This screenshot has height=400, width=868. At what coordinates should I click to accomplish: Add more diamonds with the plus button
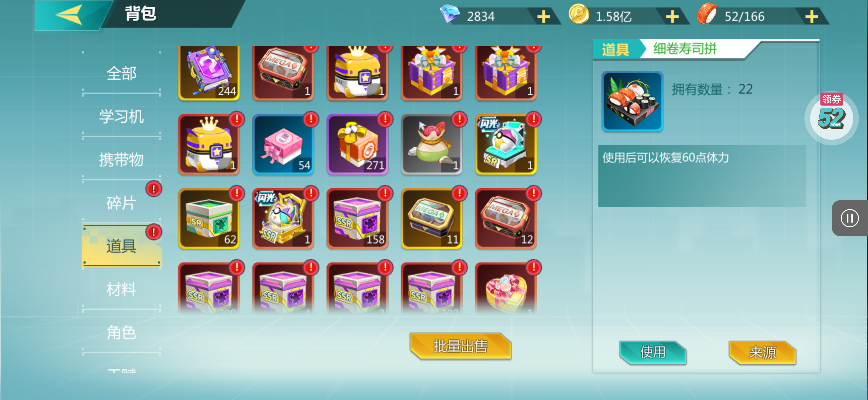point(543,16)
